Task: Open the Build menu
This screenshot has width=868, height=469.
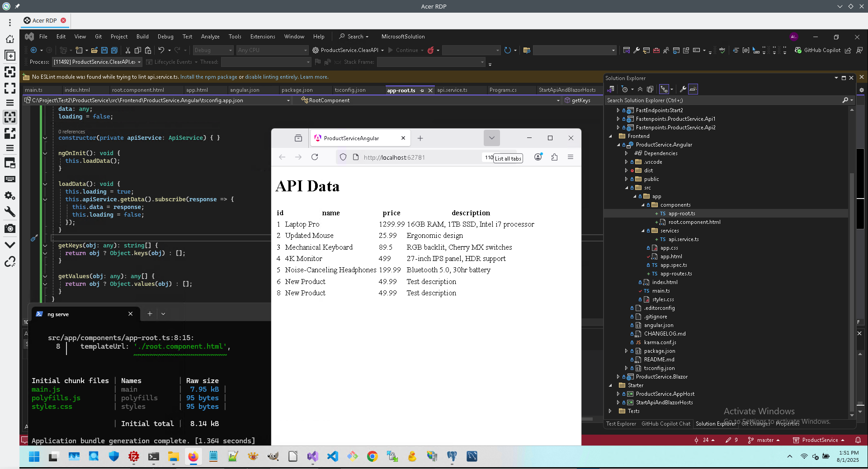Action: 142,37
